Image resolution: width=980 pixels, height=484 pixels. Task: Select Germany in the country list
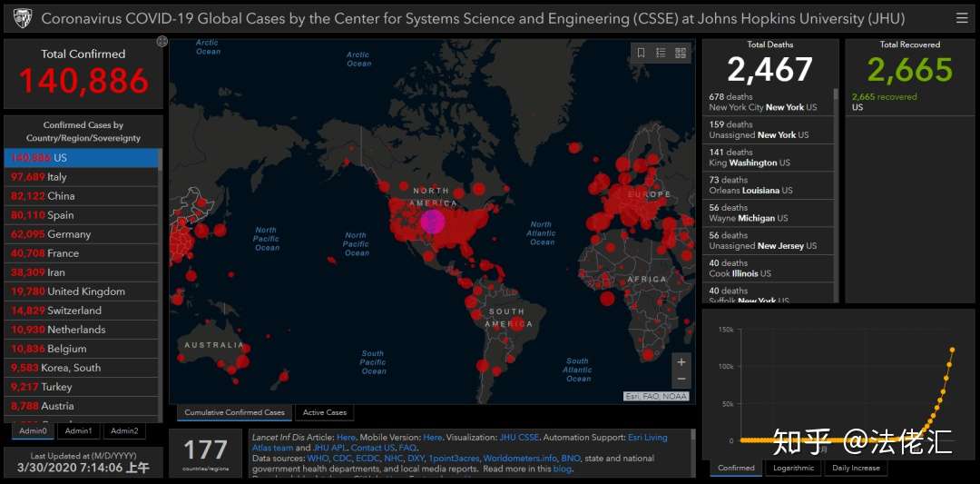click(x=82, y=234)
